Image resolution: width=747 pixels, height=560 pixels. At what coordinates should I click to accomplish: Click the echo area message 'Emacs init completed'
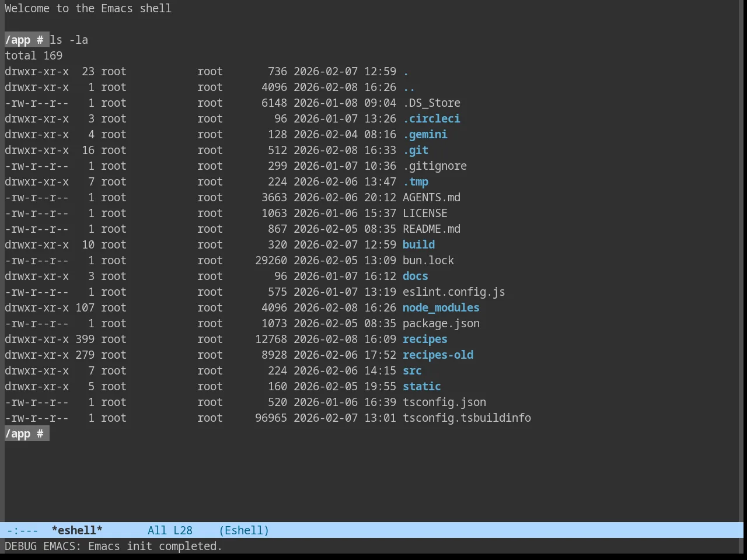[155, 546]
